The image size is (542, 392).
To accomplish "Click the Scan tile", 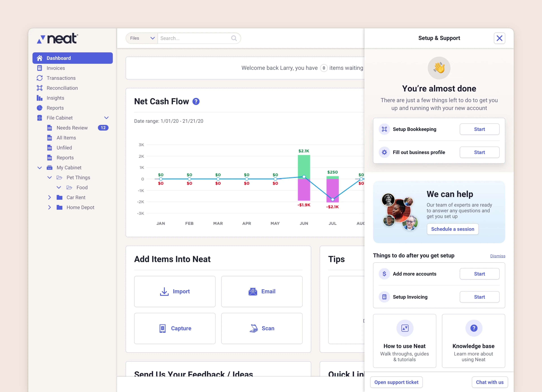I will coord(262,329).
